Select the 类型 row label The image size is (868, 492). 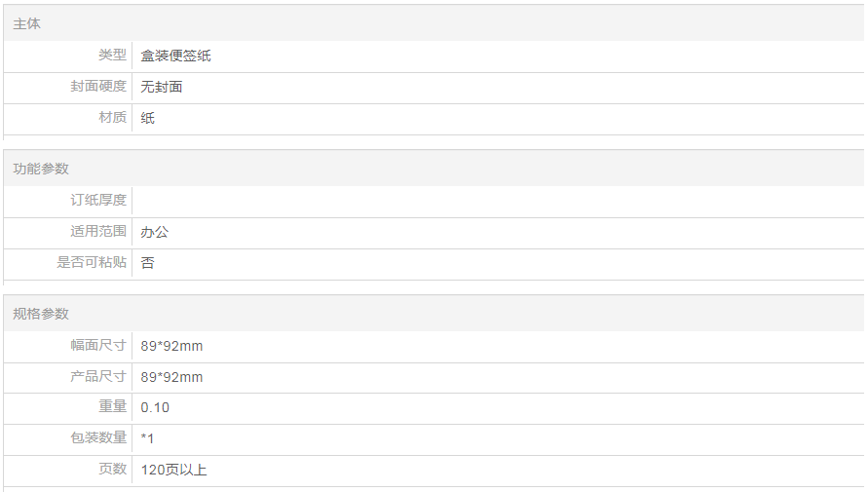click(x=112, y=56)
